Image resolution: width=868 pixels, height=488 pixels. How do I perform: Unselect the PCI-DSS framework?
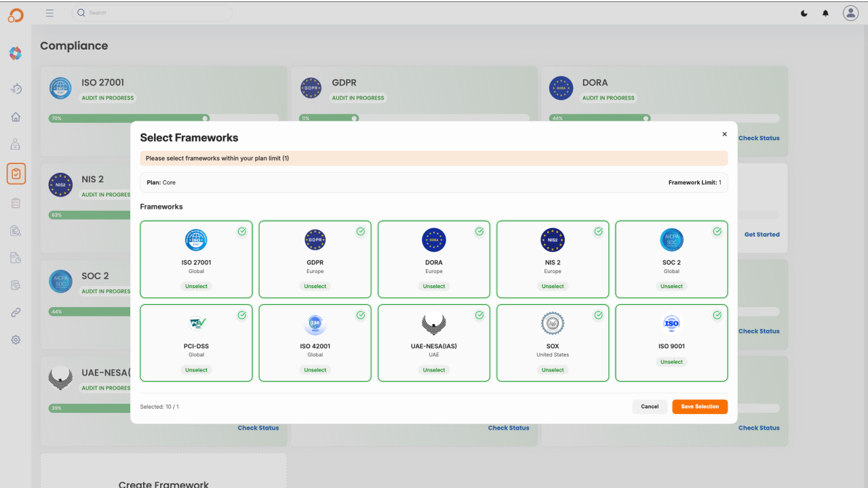[x=196, y=370]
